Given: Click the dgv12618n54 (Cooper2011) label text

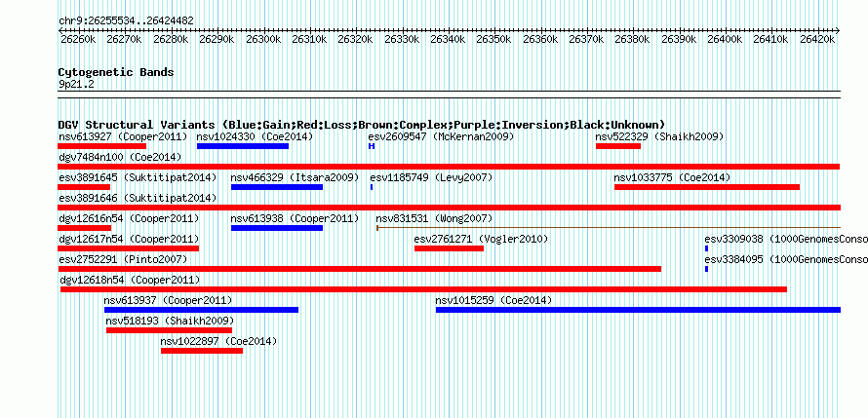Looking at the screenshot, I should tap(130, 280).
